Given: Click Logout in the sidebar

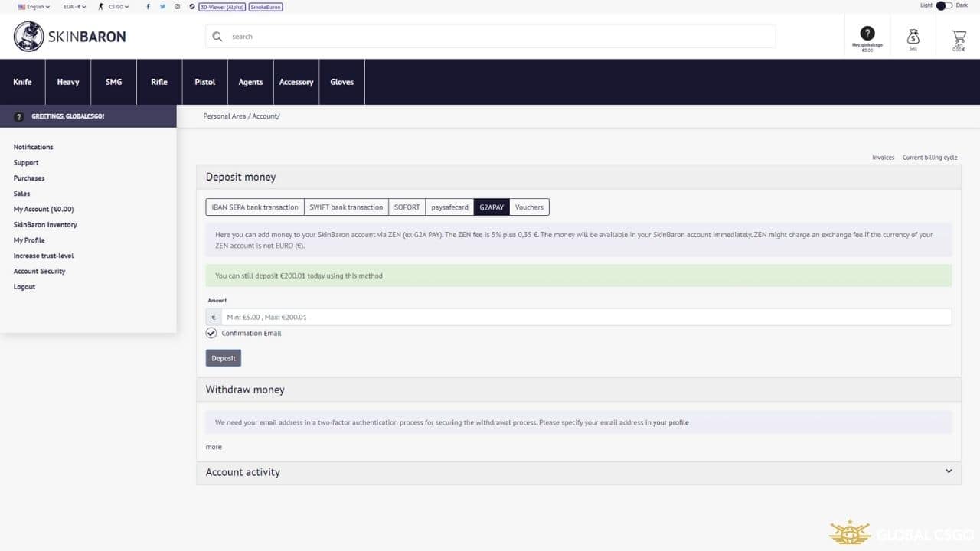Looking at the screenshot, I should [24, 287].
